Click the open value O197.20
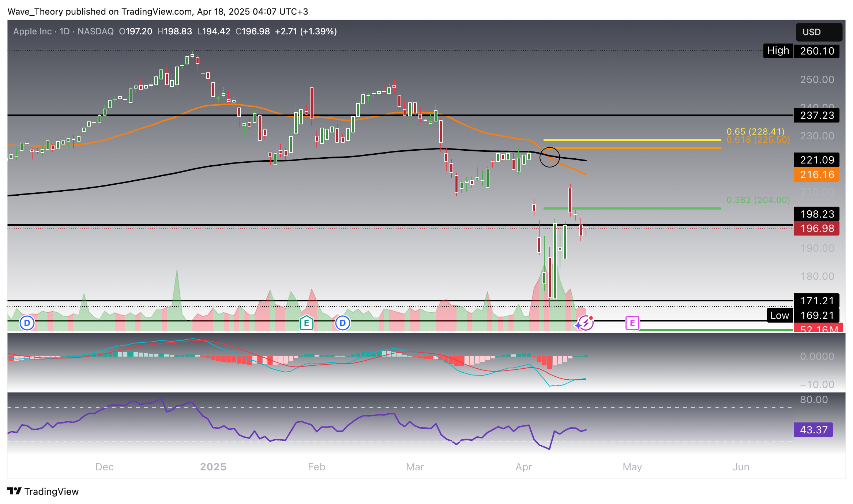This screenshot has height=504, width=853. pyautogui.click(x=135, y=31)
